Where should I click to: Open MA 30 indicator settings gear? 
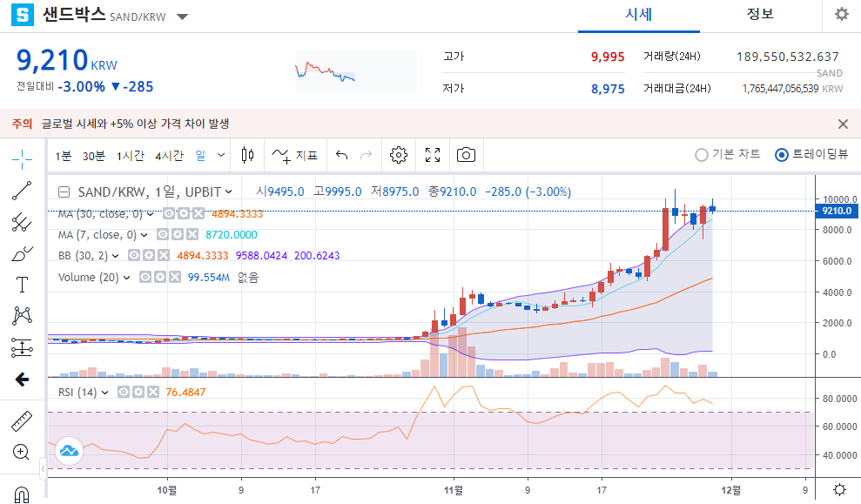(184, 213)
